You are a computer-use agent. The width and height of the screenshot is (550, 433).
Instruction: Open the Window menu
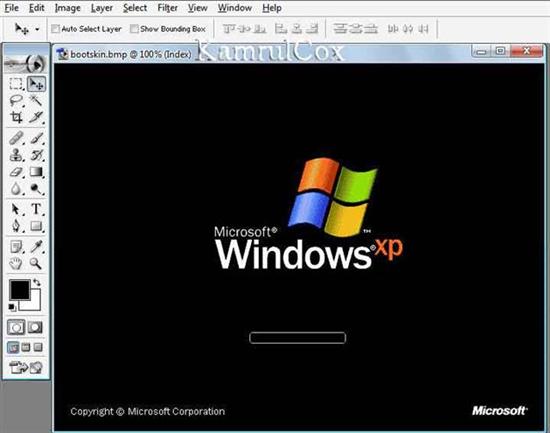pos(235,8)
